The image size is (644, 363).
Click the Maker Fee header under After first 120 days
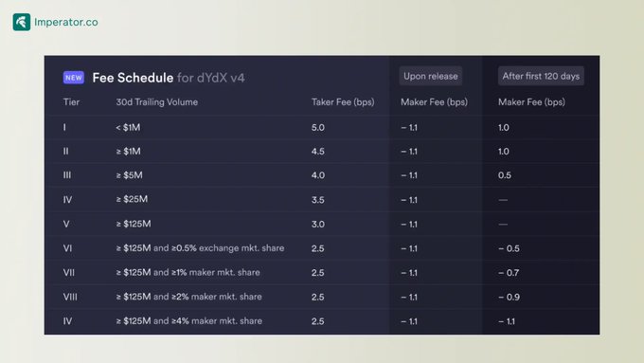point(531,102)
